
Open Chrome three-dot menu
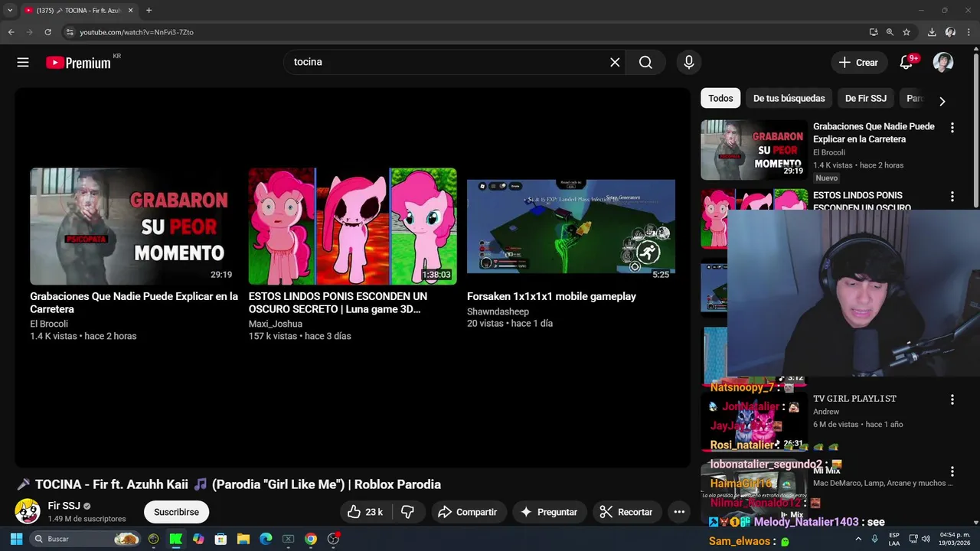[x=969, y=32]
